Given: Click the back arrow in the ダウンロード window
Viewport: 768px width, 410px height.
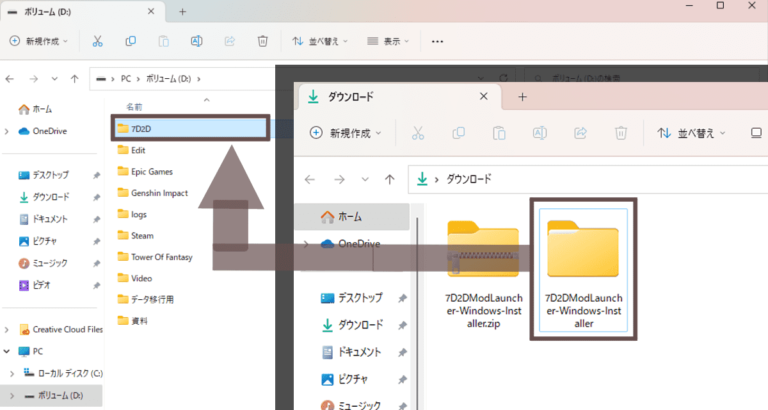Looking at the screenshot, I should (310, 180).
